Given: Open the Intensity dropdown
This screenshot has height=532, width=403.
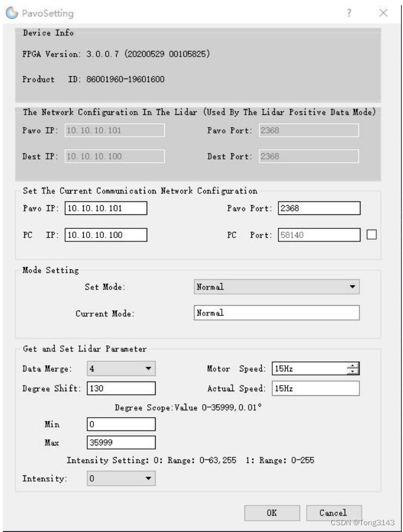Looking at the screenshot, I should click(121, 478).
